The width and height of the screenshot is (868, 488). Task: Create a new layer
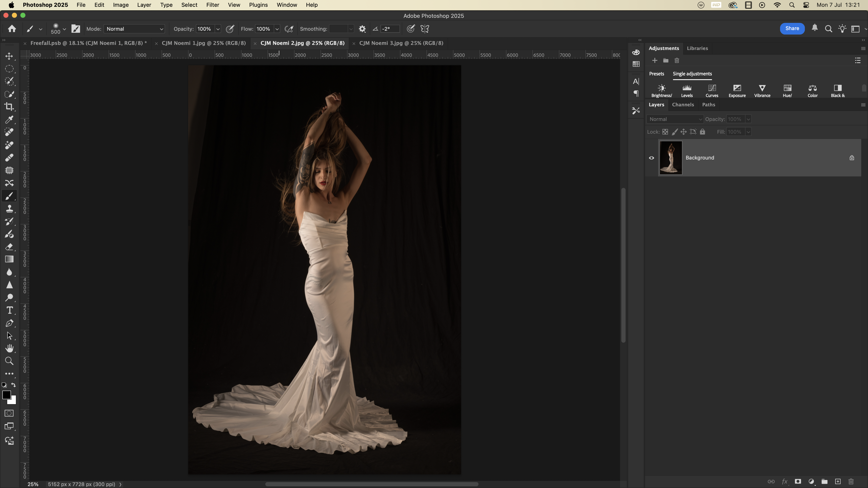click(x=838, y=481)
